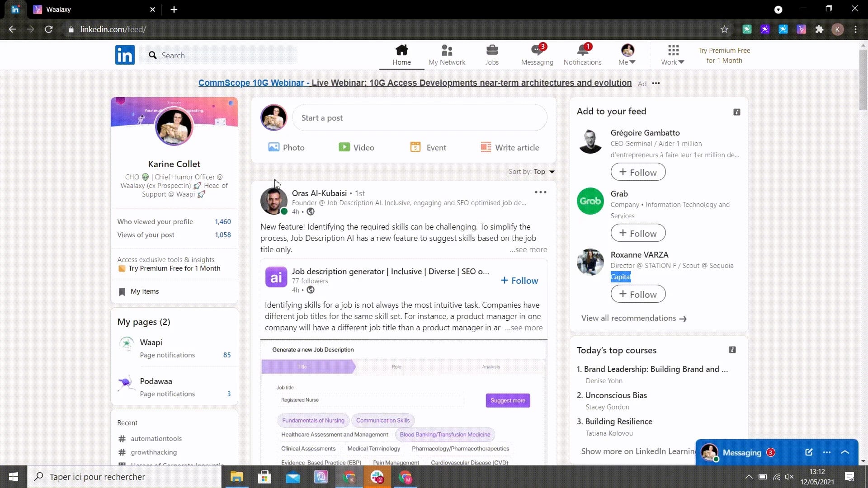Follow the Grab company
This screenshot has width=868, height=488.
click(x=638, y=233)
